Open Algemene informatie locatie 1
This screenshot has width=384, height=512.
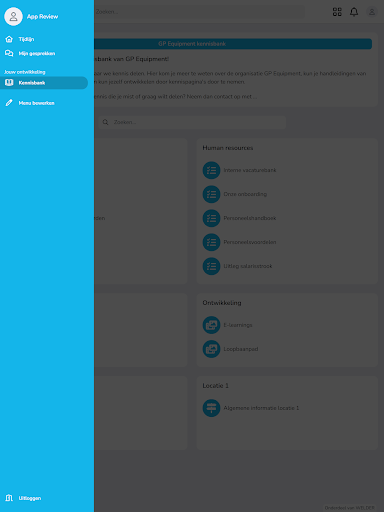(261, 408)
